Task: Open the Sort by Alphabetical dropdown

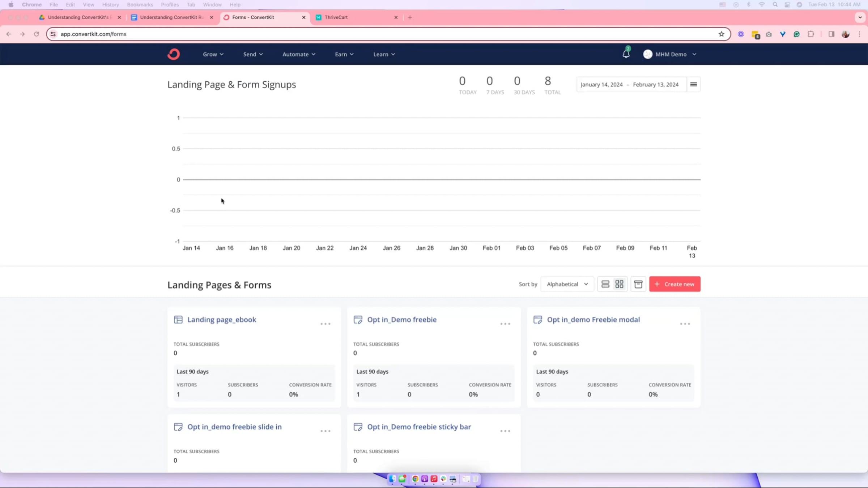Action: (567, 284)
